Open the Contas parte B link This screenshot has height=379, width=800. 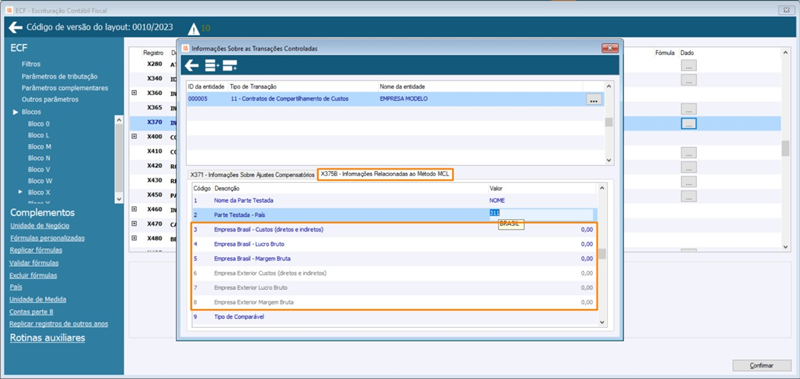[x=32, y=312]
